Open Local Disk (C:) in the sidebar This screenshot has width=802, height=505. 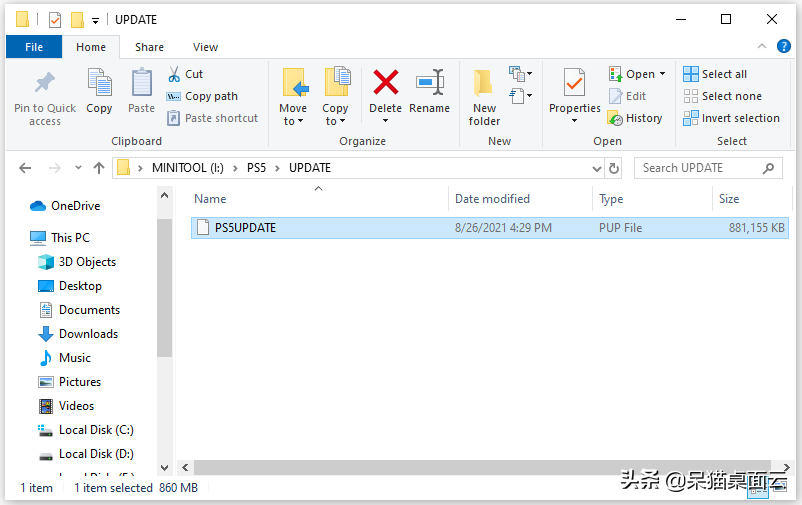86,430
